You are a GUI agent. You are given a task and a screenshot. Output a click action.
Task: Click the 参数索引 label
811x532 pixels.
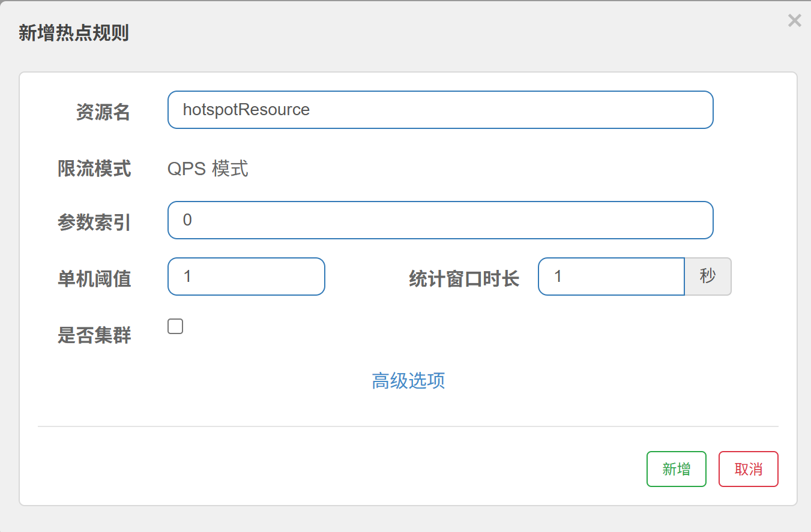pyautogui.click(x=94, y=223)
